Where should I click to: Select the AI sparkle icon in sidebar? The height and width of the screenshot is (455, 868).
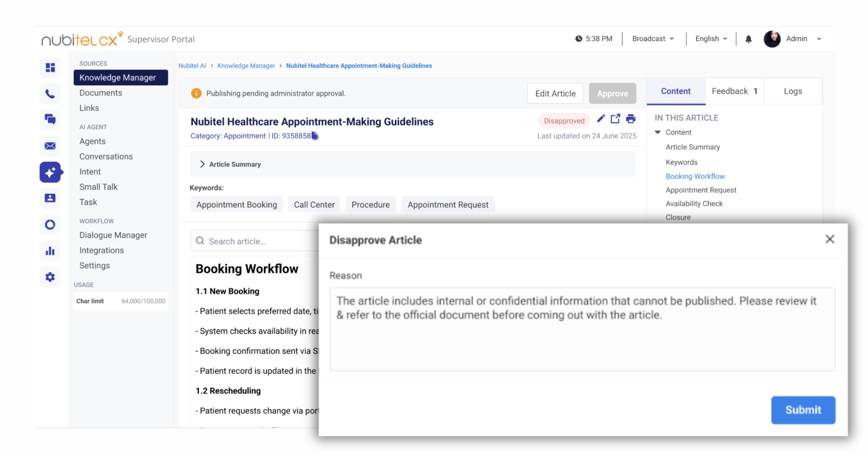50,172
